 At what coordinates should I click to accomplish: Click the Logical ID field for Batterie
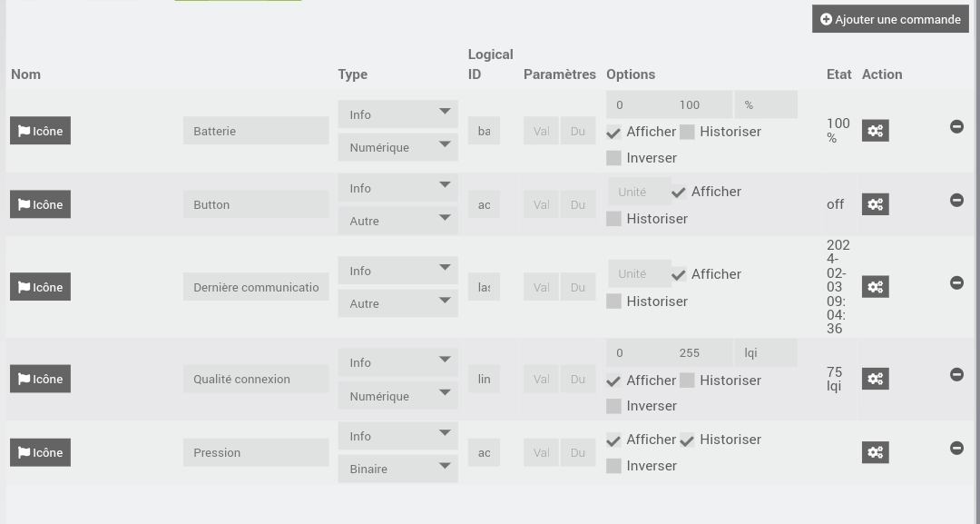(484, 131)
